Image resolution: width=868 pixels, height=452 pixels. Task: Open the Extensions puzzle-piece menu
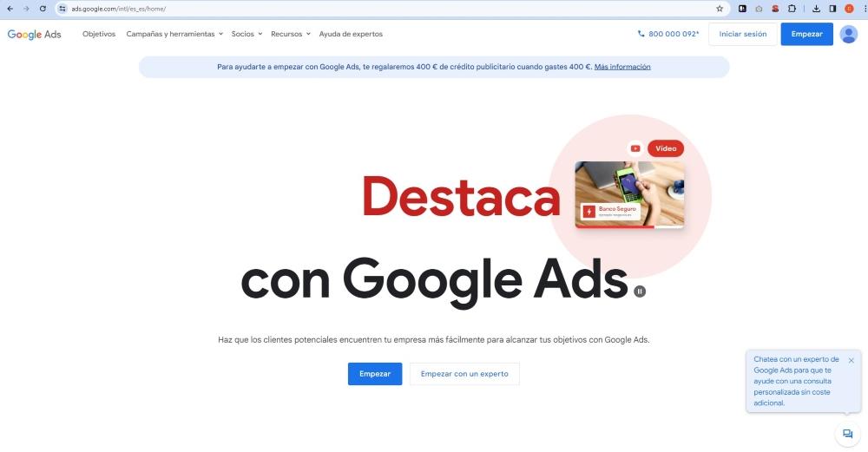[x=792, y=9]
